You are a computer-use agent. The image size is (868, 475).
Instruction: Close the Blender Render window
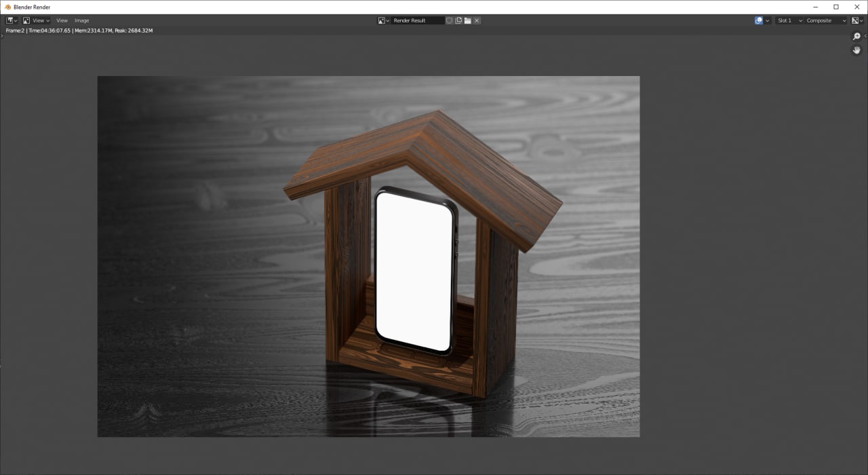pos(857,7)
